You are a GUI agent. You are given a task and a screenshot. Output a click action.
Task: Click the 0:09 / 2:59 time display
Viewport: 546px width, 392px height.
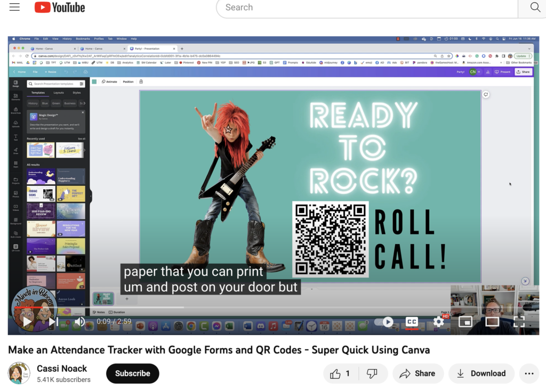point(114,321)
